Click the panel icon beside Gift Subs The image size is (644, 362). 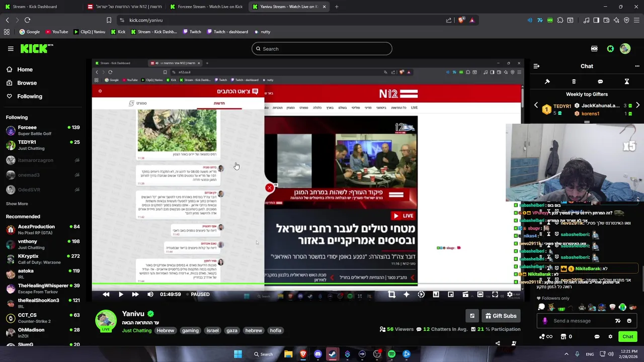[472, 316]
